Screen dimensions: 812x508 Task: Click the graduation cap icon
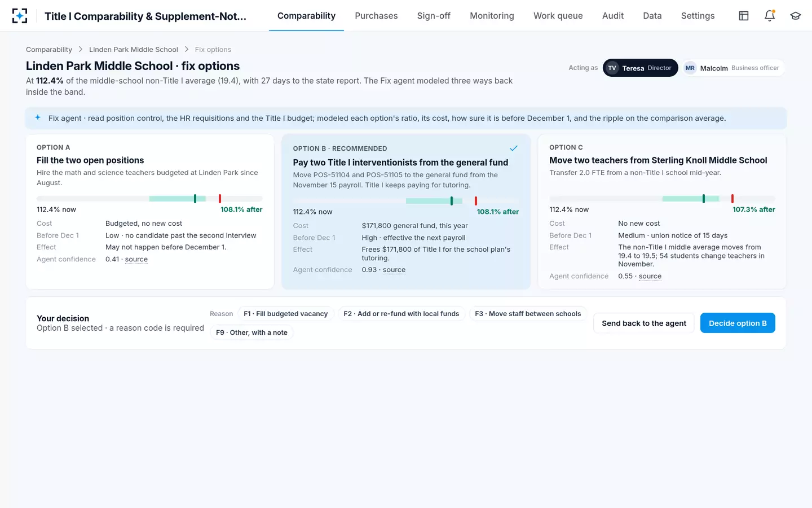796,16
